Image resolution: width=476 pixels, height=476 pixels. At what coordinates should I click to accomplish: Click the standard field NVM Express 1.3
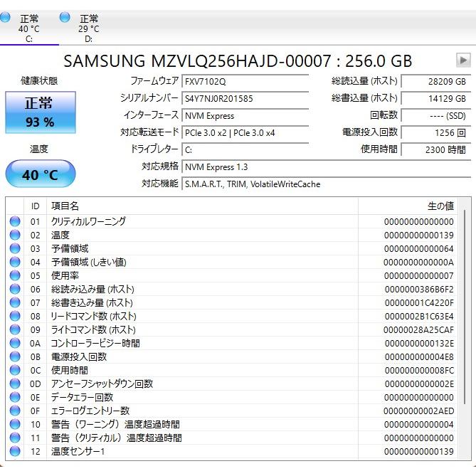[x=327, y=167]
